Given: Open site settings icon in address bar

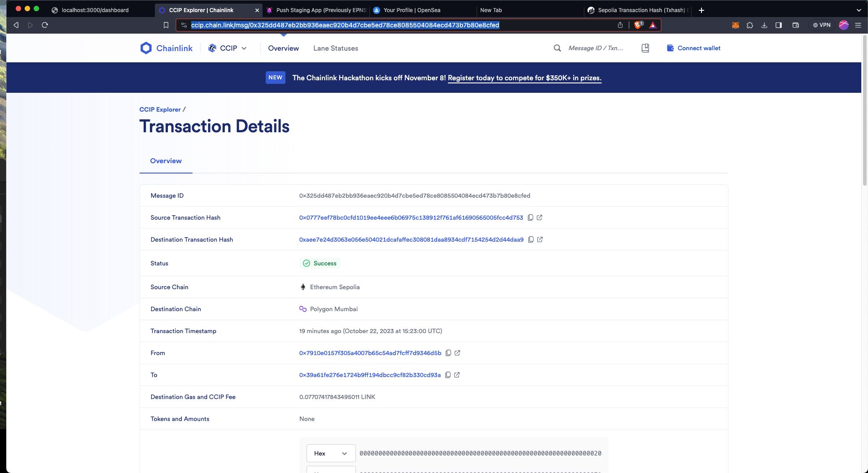Looking at the screenshot, I should [184, 25].
